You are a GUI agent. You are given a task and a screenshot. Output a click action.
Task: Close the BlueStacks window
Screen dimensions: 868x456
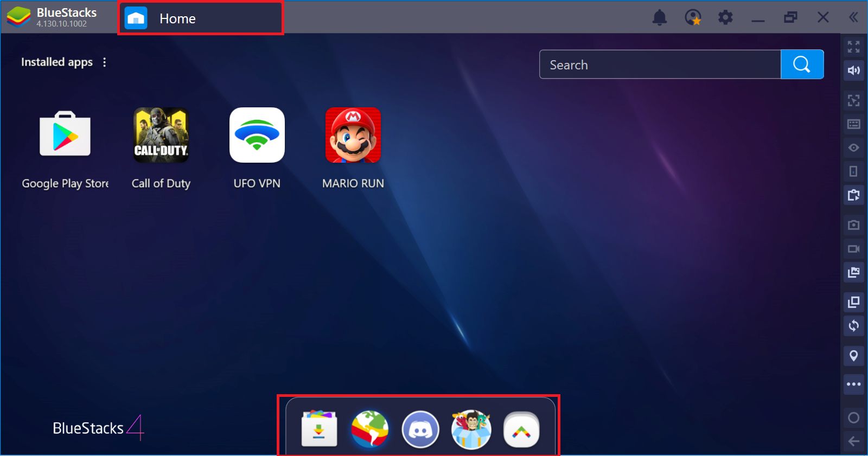(x=823, y=18)
